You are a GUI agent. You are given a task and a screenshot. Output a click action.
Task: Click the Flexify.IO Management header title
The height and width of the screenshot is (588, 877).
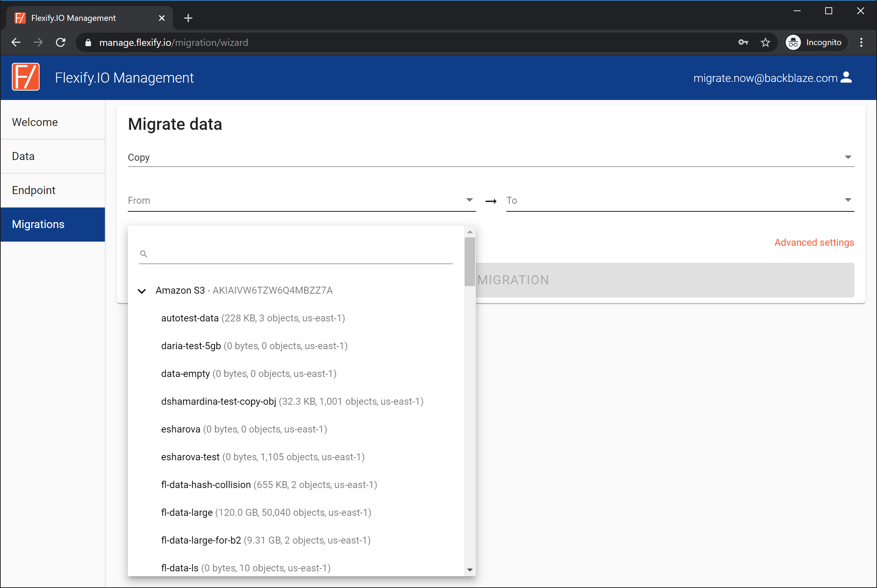pos(124,78)
